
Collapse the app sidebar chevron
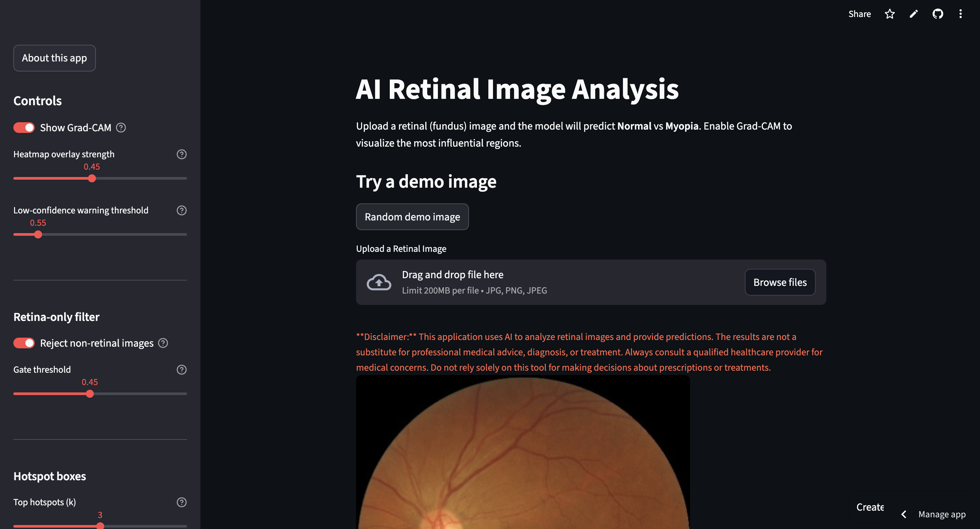(904, 514)
